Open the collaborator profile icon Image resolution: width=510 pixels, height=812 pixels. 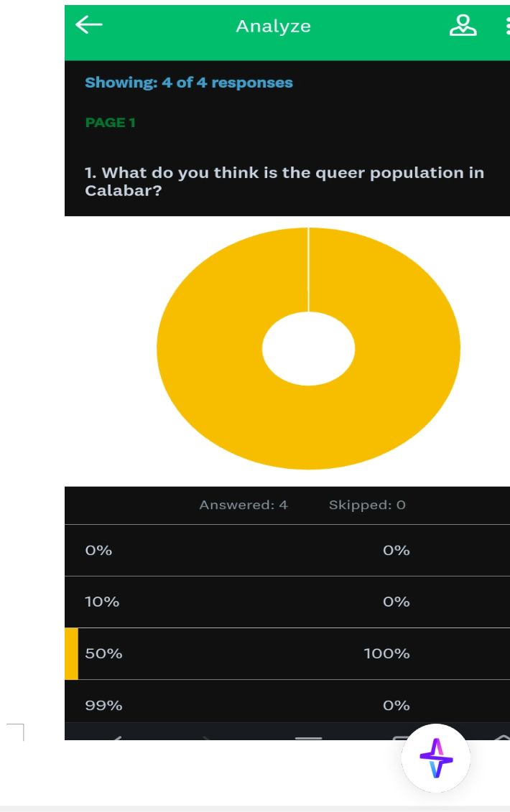click(463, 25)
